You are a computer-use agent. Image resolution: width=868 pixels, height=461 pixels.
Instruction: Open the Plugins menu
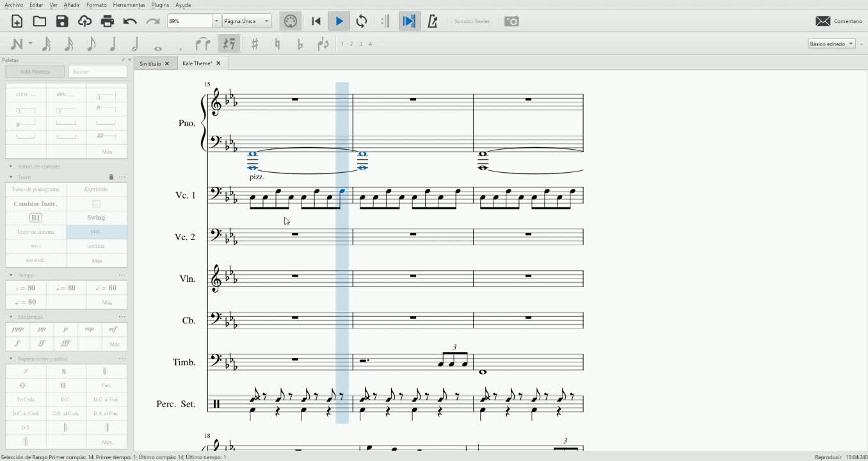click(x=160, y=4)
